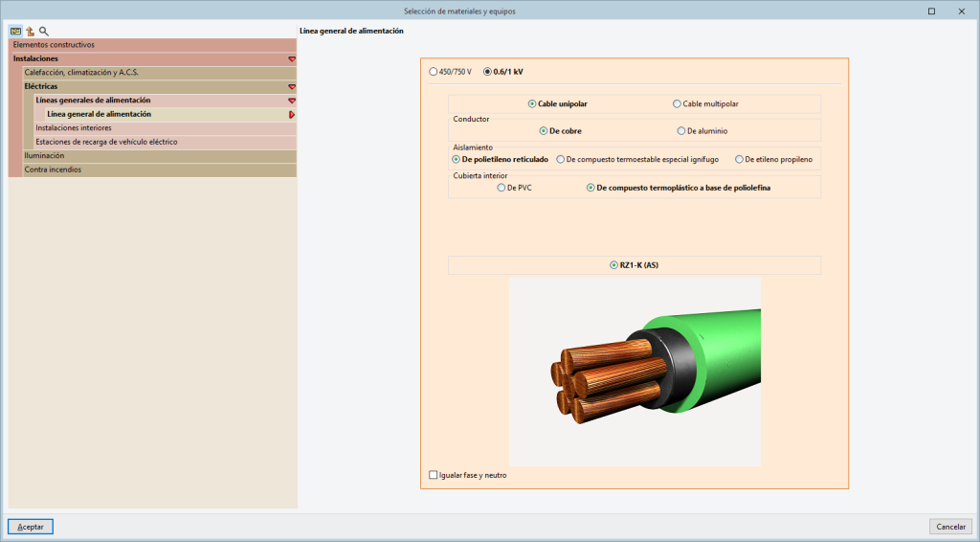
Task: Select De aluminio conductor
Action: click(681, 131)
